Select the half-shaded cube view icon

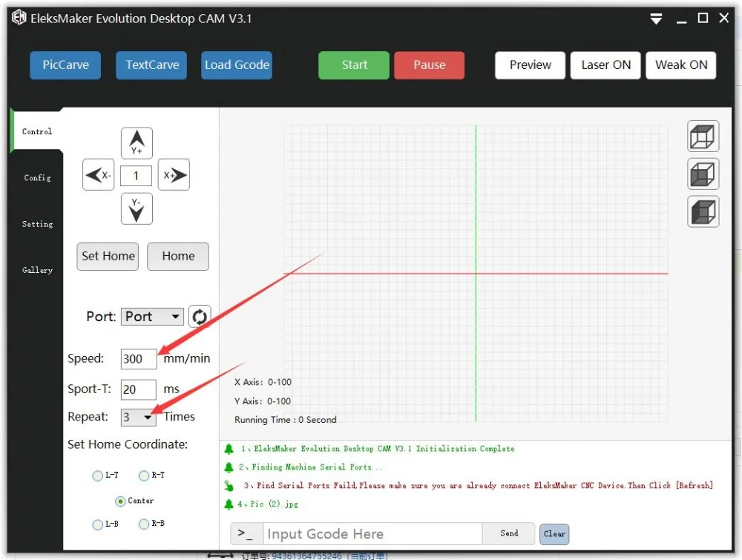point(703,174)
